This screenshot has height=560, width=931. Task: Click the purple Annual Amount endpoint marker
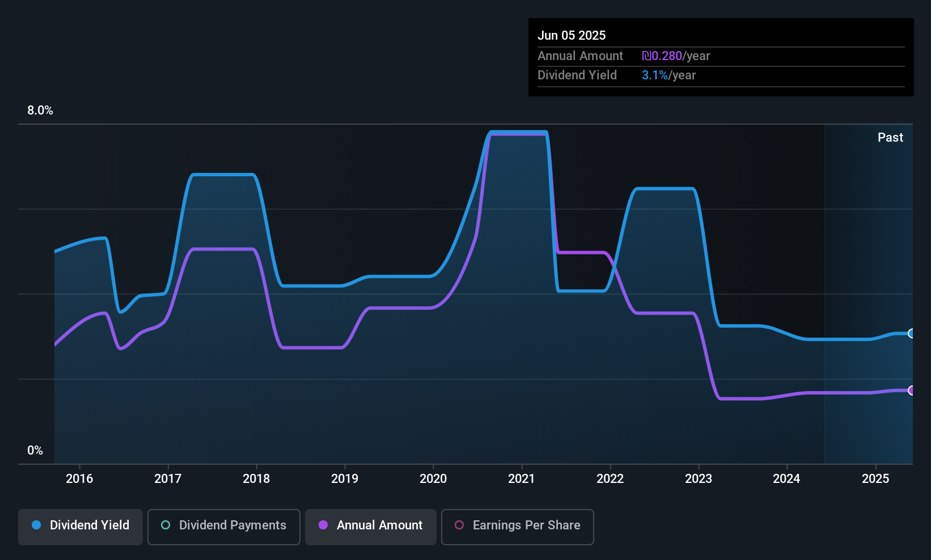911,390
